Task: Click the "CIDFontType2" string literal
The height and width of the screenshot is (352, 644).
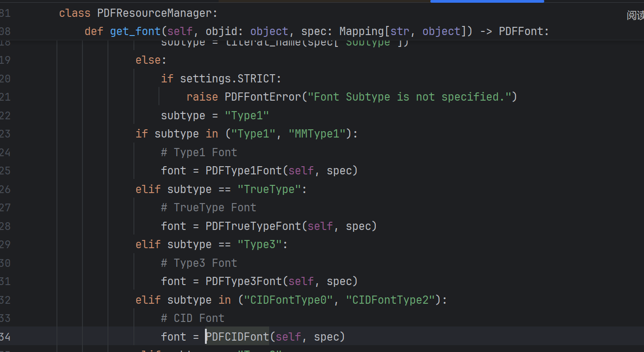Action: tap(390, 300)
